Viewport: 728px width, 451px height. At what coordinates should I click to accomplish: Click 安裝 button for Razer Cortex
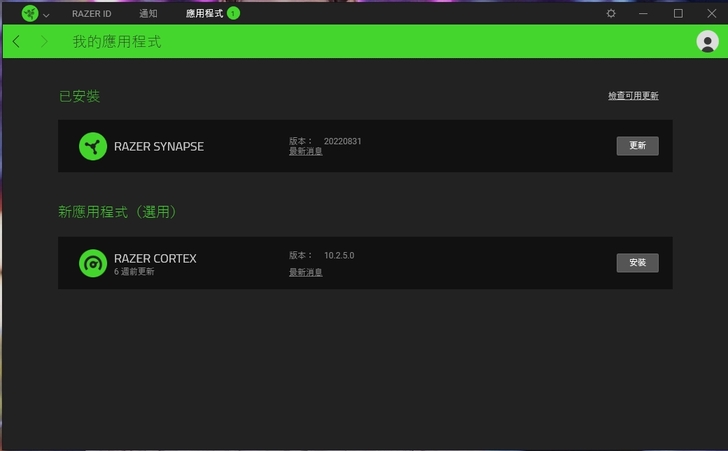(x=637, y=263)
